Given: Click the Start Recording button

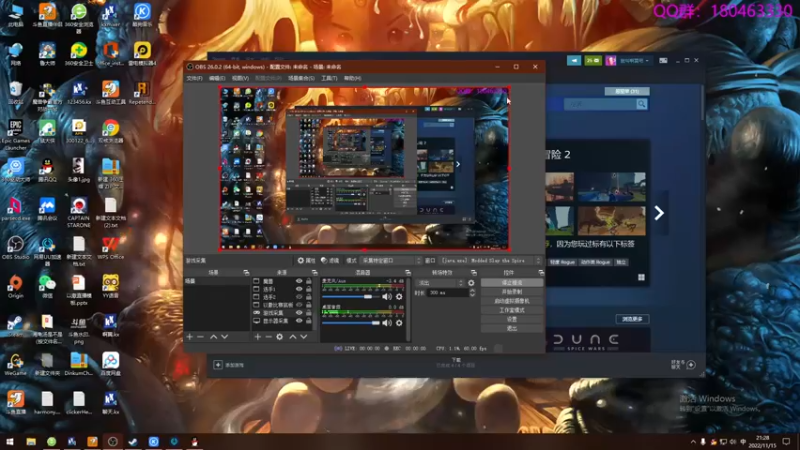Looking at the screenshot, I should click(x=512, y=291).
